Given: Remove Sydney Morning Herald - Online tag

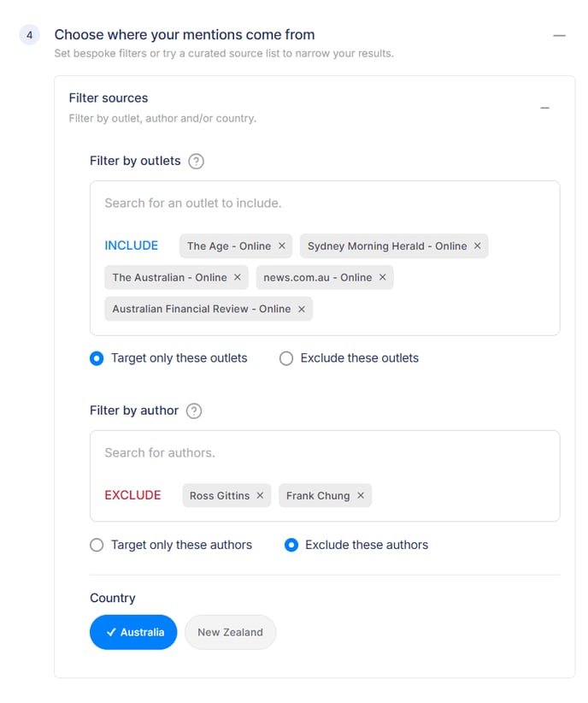Looking at the screenshot, I should 477,246.
